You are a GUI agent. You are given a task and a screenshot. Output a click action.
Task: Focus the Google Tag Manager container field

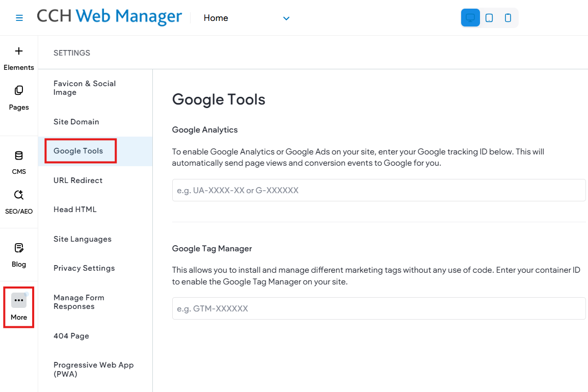click(379, 309)
